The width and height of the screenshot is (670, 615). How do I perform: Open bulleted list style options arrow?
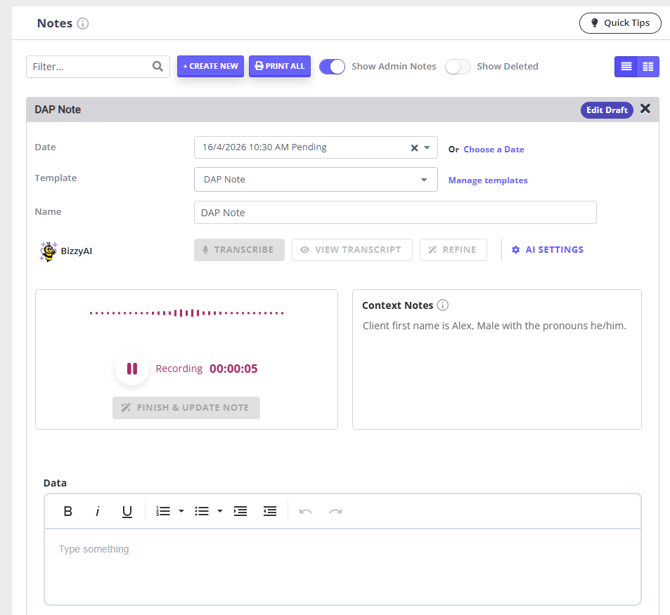pos(220,511)
